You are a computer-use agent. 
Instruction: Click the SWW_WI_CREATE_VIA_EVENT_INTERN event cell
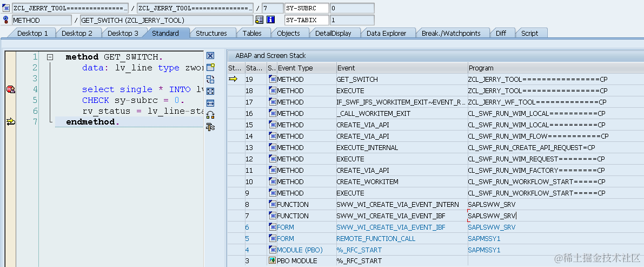[x=402, y=204]
